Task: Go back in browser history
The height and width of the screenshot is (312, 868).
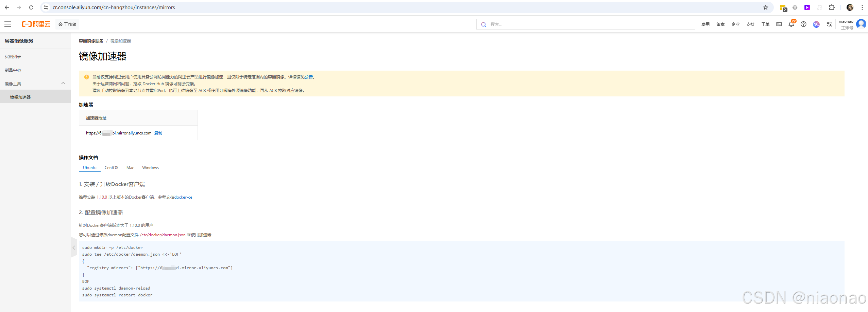Action: 7,7
